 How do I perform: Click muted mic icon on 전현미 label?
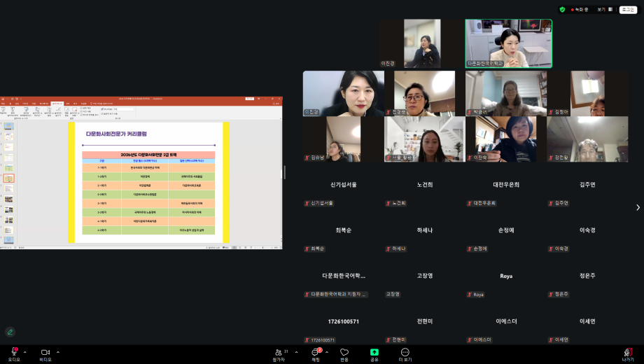tap(388, 339)
